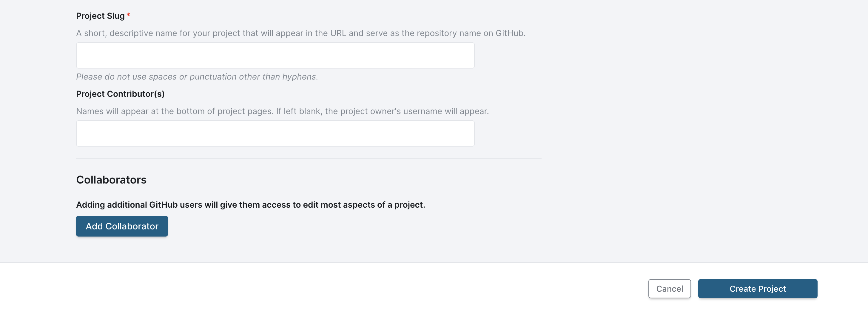This screenshot has height=314, width=868.
Task: Click the Project Contributor(s) label
Action: pyautogui.click(x=120, y=94)
